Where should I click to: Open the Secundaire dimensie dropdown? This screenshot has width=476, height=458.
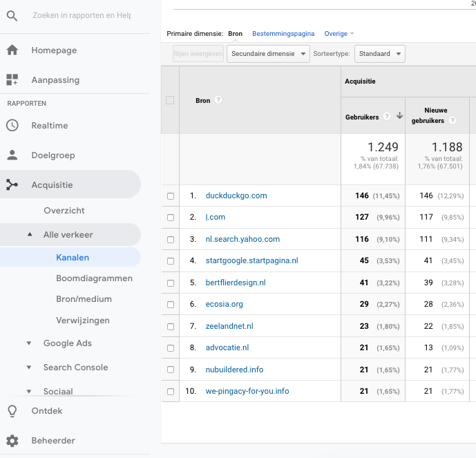click(x=268, y=54)
